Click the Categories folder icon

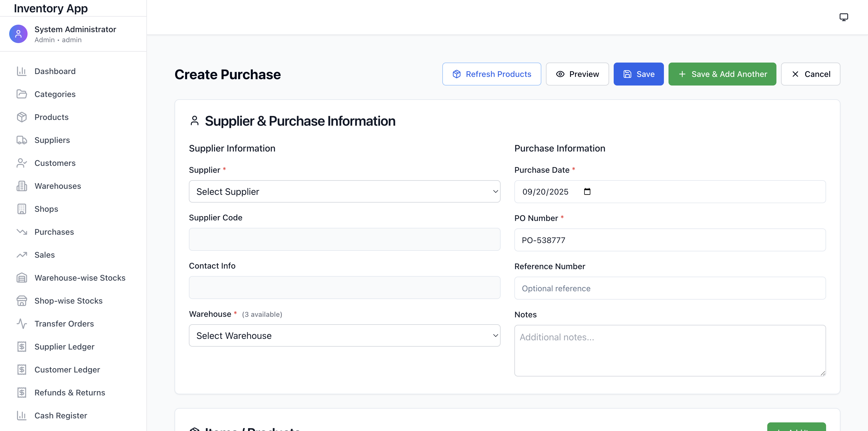[22, 94]
